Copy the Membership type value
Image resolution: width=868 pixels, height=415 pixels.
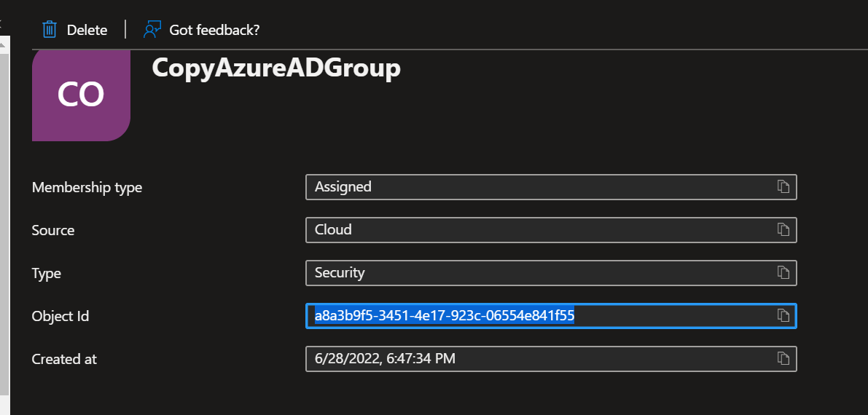coord(783,187)
